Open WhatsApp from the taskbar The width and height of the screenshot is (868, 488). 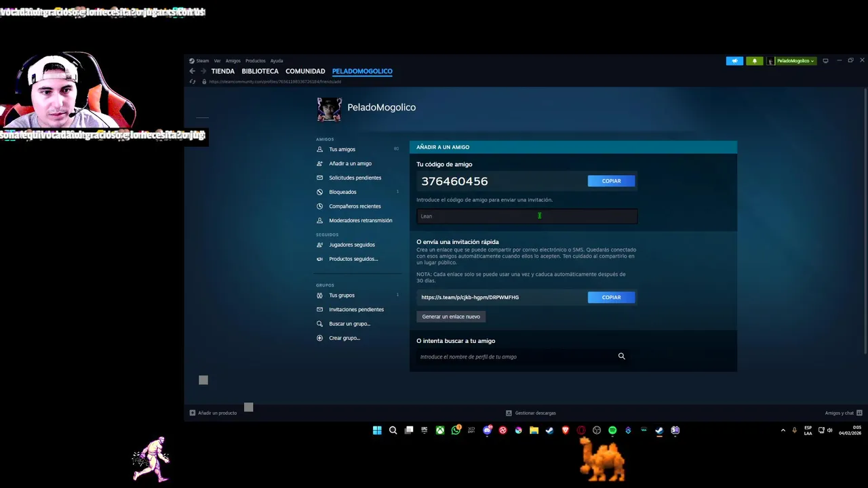point(456,430)
